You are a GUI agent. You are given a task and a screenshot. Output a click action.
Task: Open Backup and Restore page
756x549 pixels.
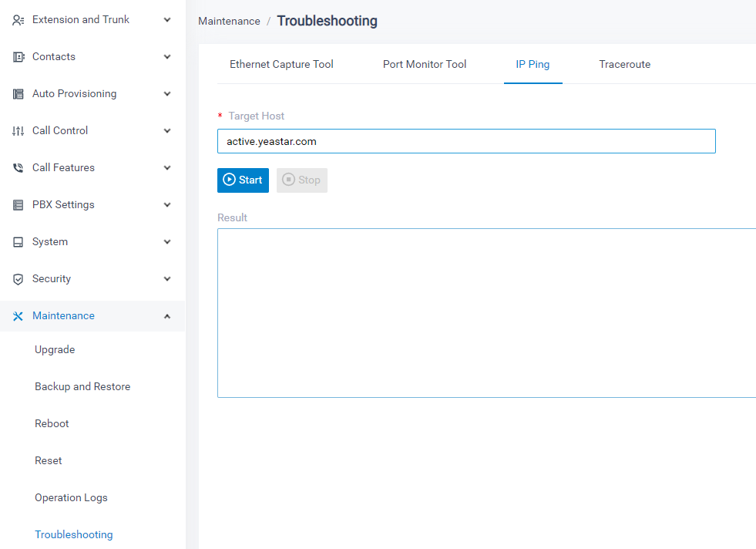(x=82, y=386)
